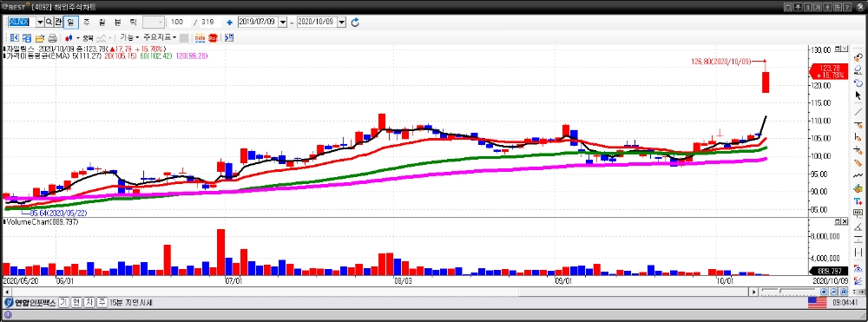Image resolution: width=868 pixels, height=322 pixels.
Task: Open the start date 2019/07/09 dropdown
Action: coord(283,22)
